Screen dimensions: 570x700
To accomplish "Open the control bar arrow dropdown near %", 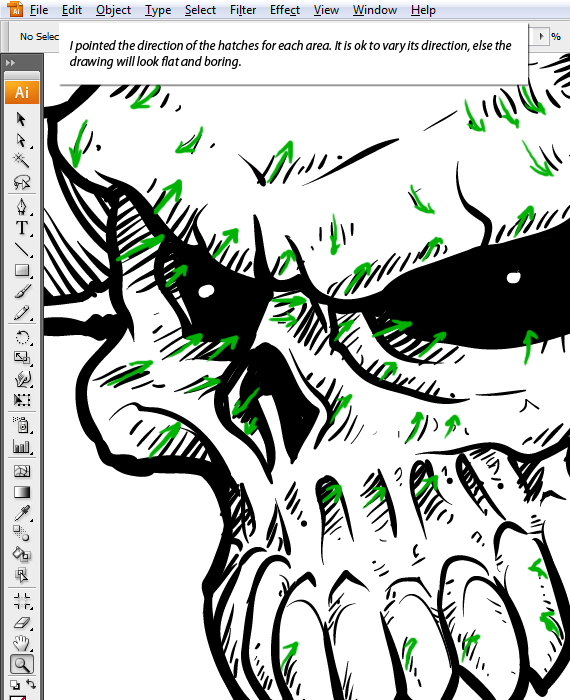I will 541,36.
